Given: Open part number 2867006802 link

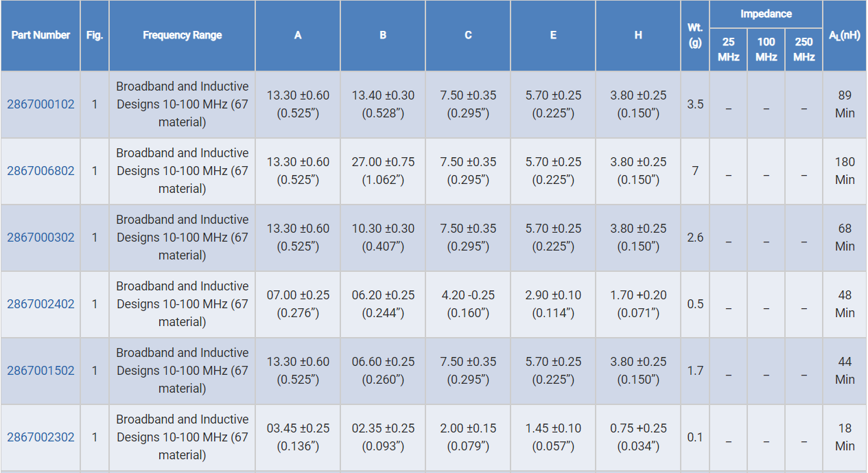Looking at the screenshot, I should pos(40,171).
